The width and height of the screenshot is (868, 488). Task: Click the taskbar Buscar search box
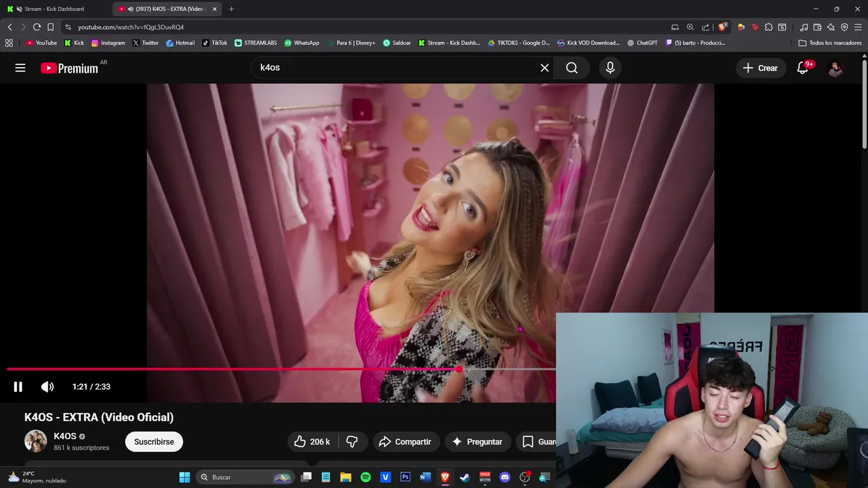click(x=245, y=477)
